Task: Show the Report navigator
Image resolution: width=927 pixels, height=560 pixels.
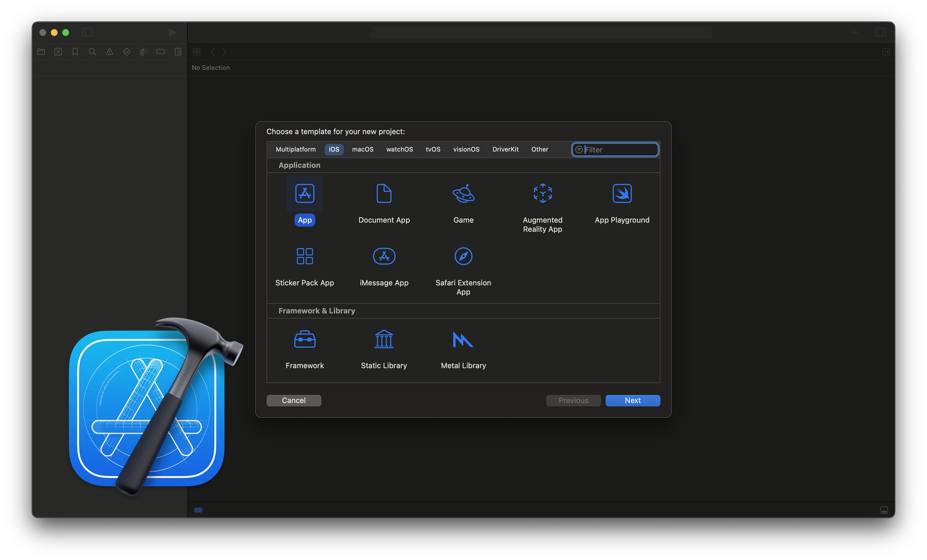Action: click(x=178, y=52)
